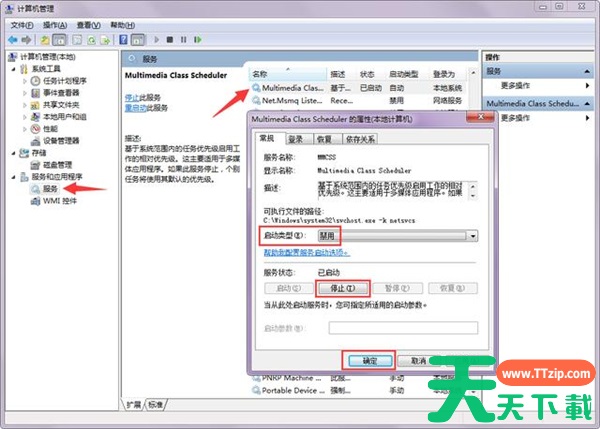Open the 启动类型 startup type dropdown

[473, 236]
